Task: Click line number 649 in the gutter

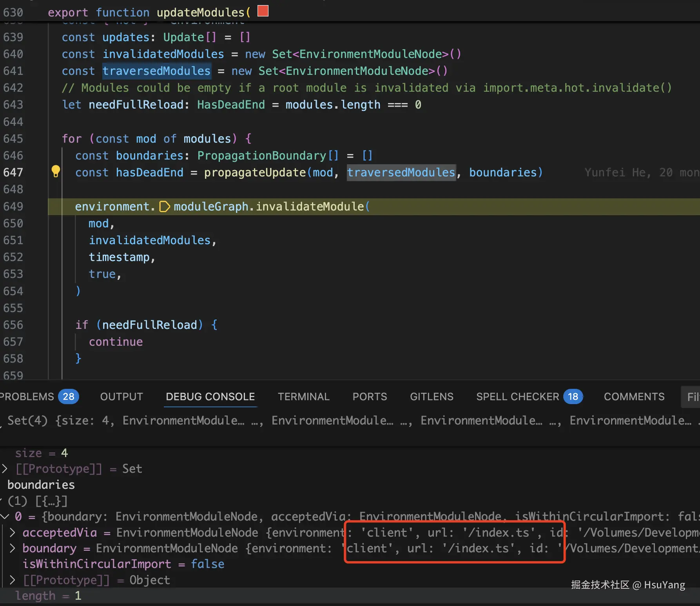Action: pos(13,207)
